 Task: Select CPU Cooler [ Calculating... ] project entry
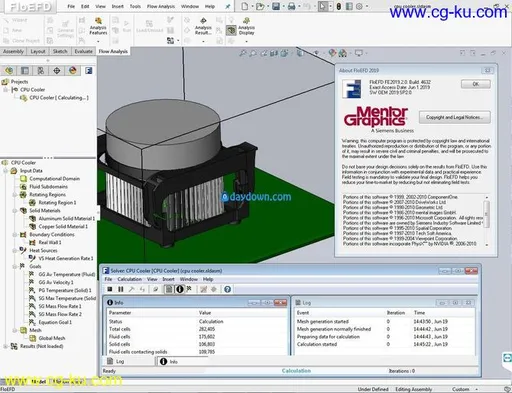(x=59, y=98)
